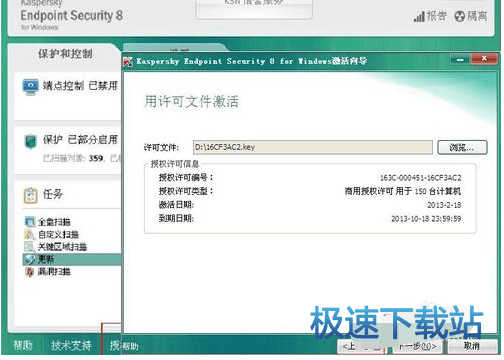The image size is (504, 360).
Task: Close the activation wizard window
Action: [484, 59]
